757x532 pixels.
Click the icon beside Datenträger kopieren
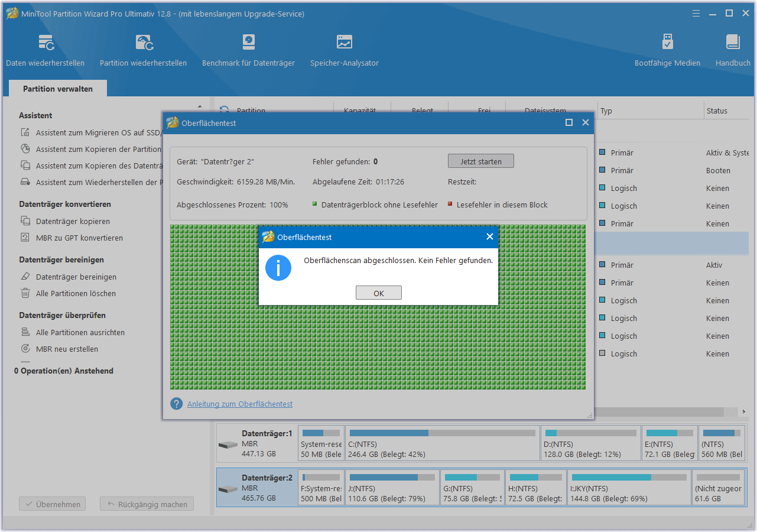[x=25, y=220]
